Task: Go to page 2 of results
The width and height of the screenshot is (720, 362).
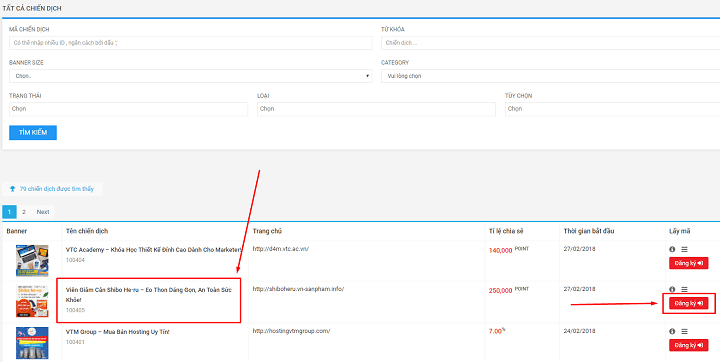Action: pos(24,212)
